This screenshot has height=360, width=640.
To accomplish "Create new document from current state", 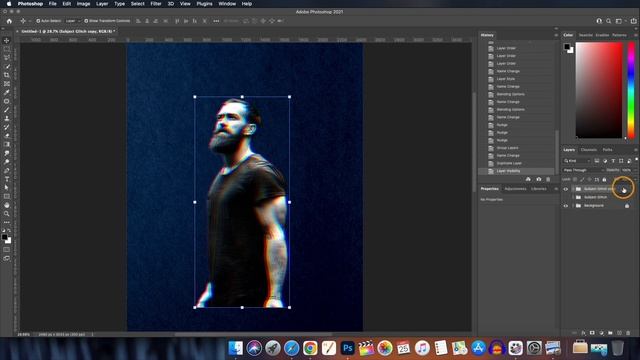I will click(x=528, y=179).
